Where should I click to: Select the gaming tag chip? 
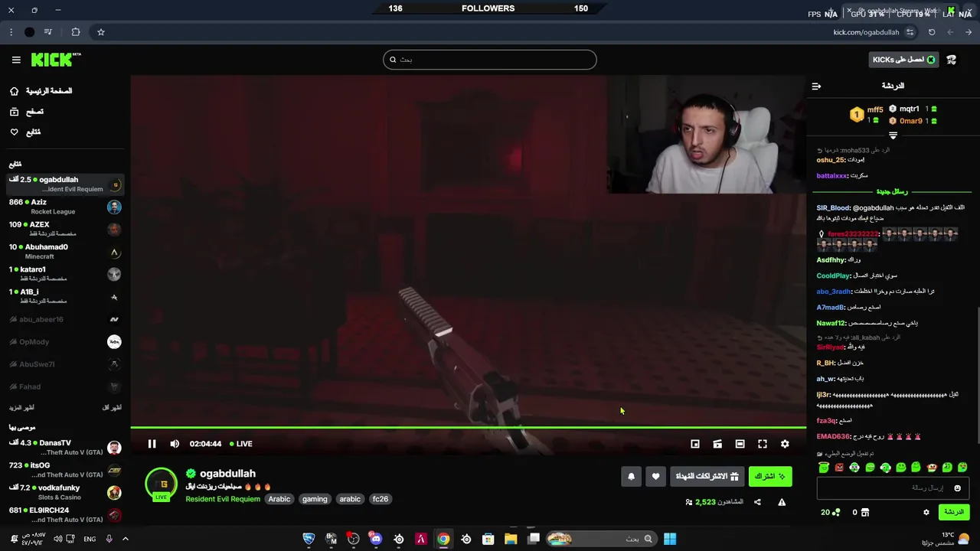click(x=315, y=499)
